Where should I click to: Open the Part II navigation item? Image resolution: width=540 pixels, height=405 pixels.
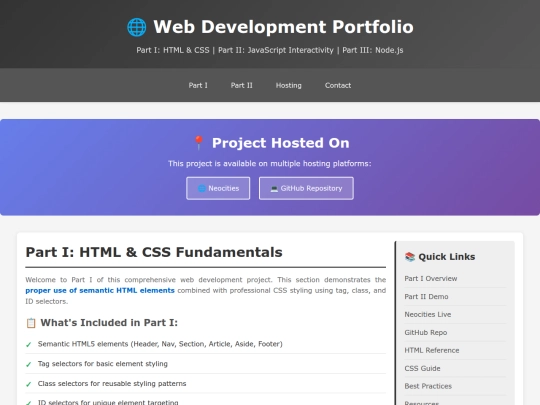(x=241, y=85)
